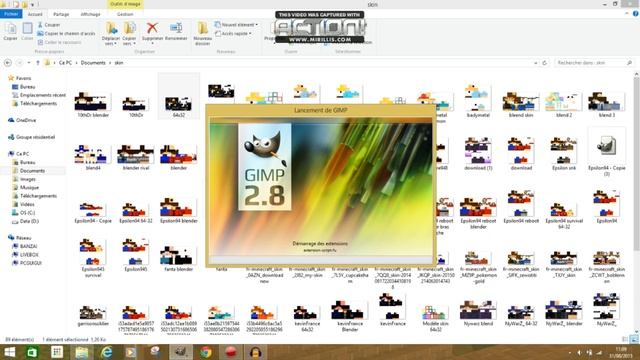This screenshot has height=360, width=640.
Task: Click the Help question mark icon
Action: click(x=635, y=14)
